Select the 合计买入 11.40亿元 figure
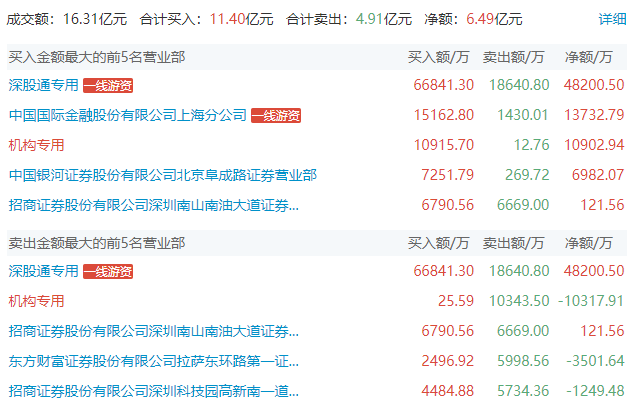 pyautogui.click(x=241, y=19)
